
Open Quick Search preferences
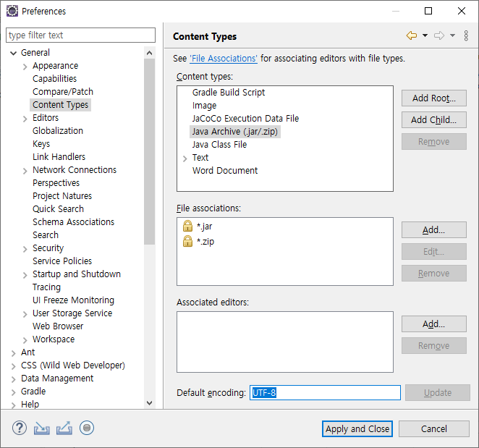pos(58,209)
